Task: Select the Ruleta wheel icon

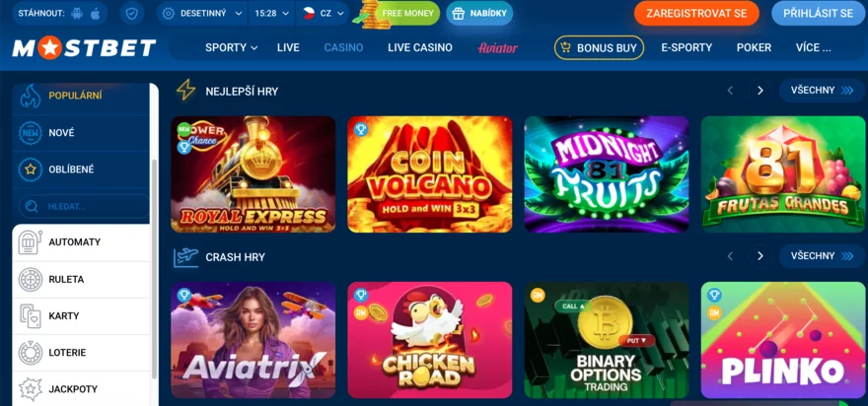Action: click(31, 279)
